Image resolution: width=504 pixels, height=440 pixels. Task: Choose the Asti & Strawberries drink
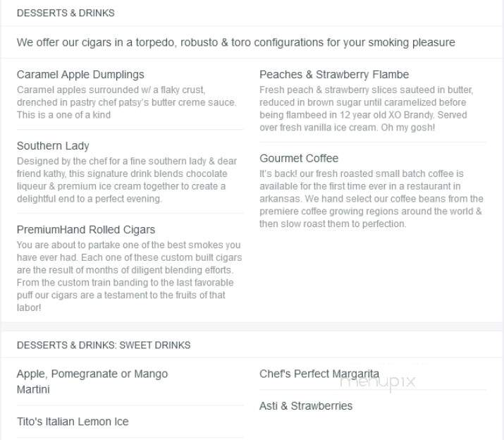pos(306,406)
